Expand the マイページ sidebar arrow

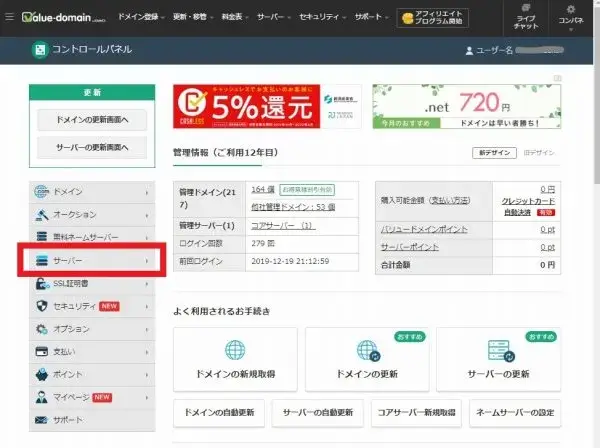147,398
